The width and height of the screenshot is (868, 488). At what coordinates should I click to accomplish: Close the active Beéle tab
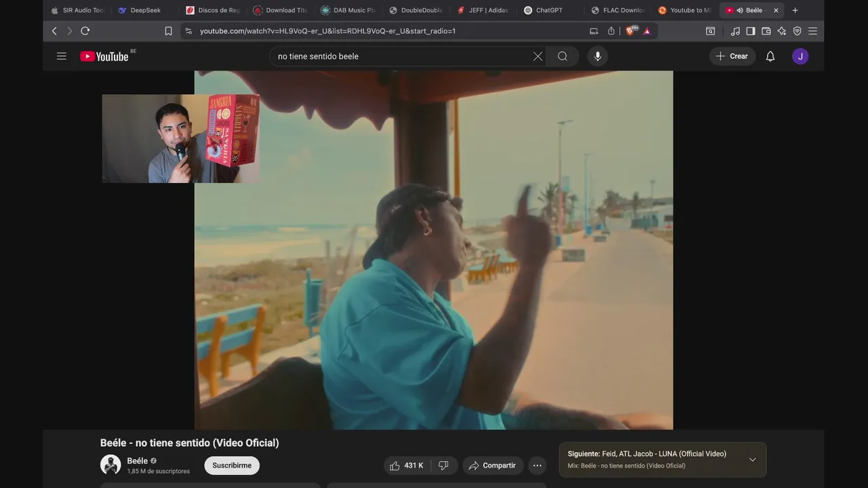click(x=776, y=10)
